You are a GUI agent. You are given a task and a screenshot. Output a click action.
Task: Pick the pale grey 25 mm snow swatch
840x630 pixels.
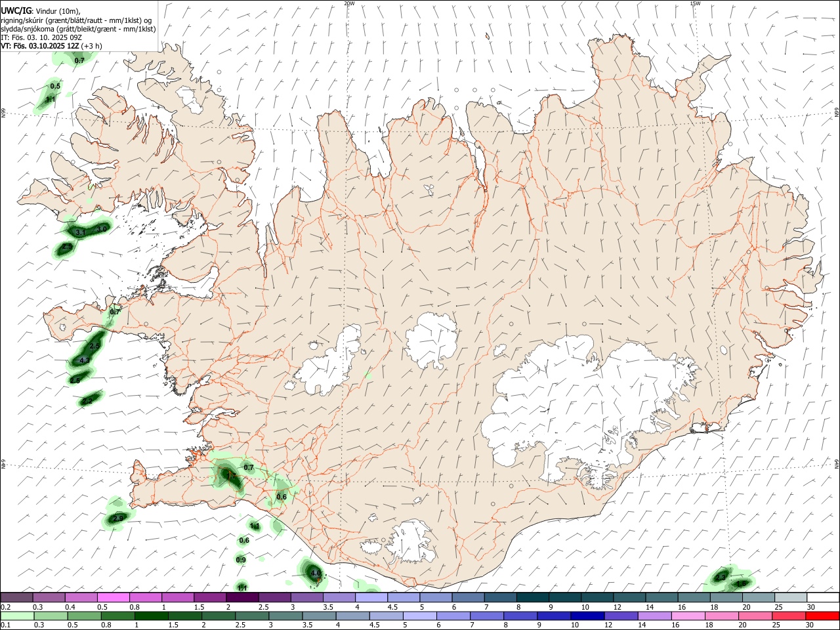[790, 597]
